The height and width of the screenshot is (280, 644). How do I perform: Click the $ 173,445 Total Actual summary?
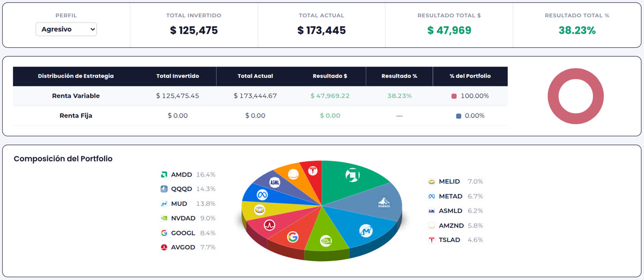pyautogui.click(x=321, y=31)
